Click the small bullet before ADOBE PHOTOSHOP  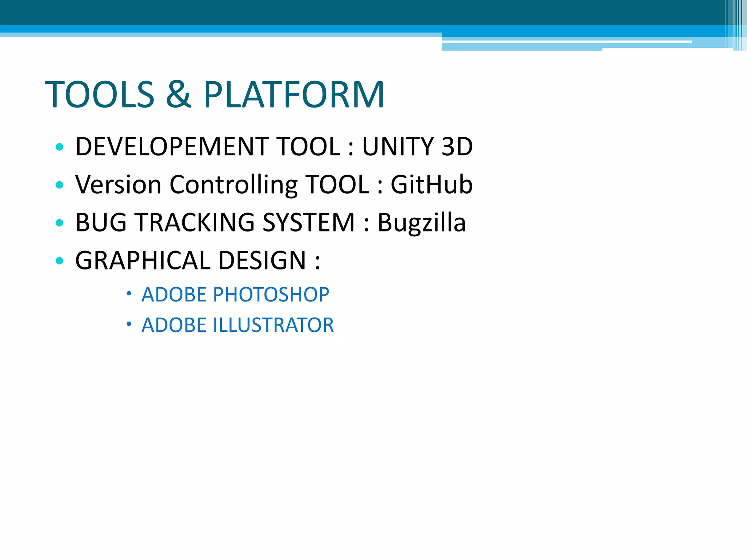click(128, 293)
